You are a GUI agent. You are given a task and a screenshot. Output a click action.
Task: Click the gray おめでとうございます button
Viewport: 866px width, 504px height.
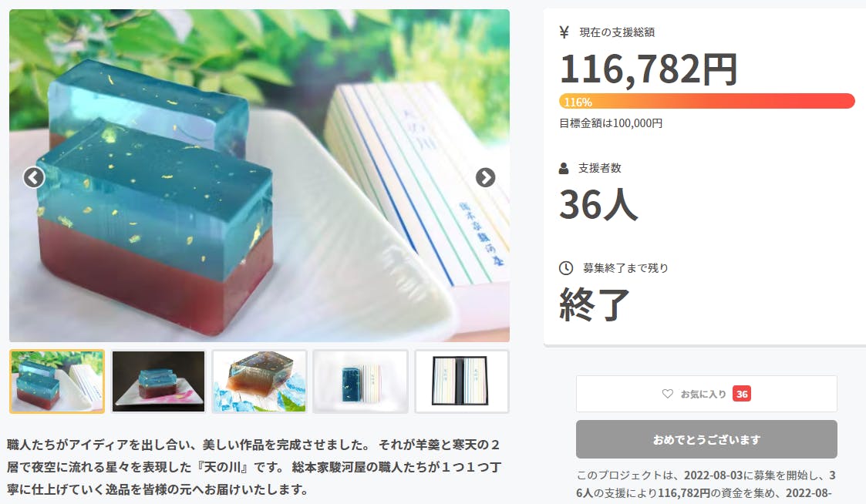pos(706,439)
